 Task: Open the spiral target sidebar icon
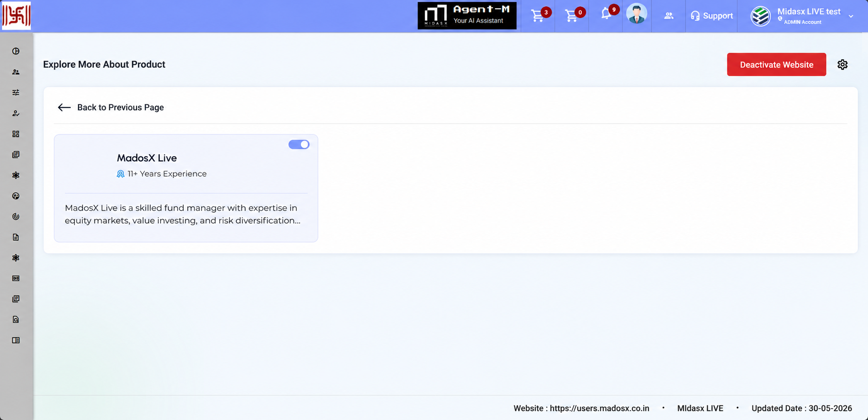[16, 217]
